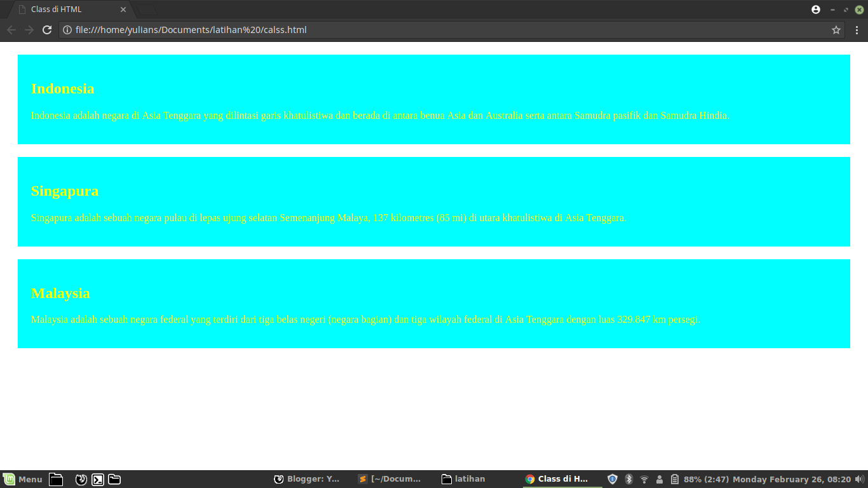Bookmark this page with the star icon

coord(836,30)
